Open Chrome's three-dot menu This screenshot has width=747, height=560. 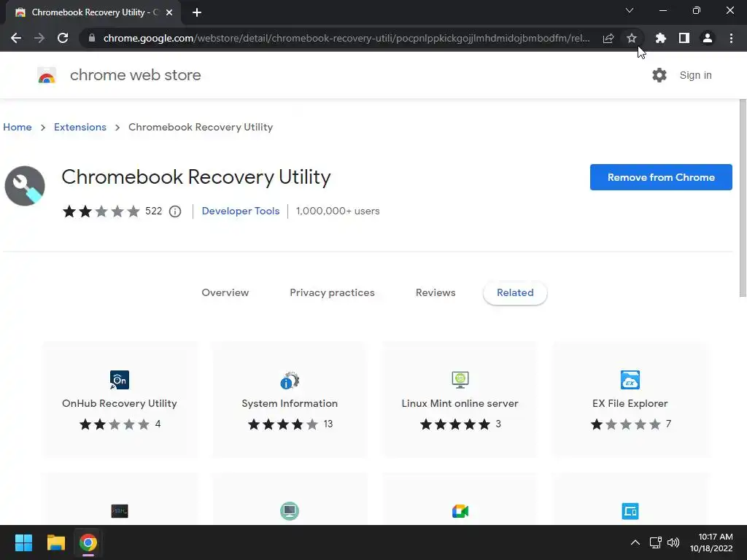731,38
